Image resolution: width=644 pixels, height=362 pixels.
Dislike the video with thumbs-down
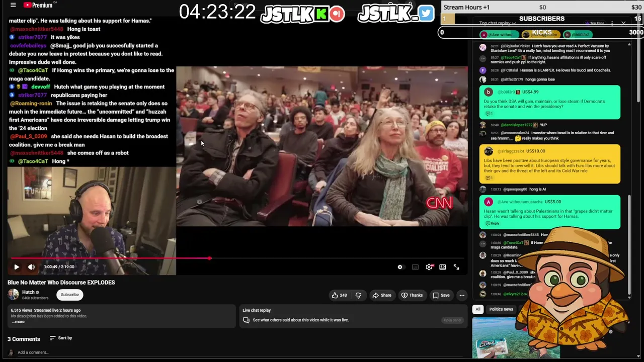[x=358, y=295]
